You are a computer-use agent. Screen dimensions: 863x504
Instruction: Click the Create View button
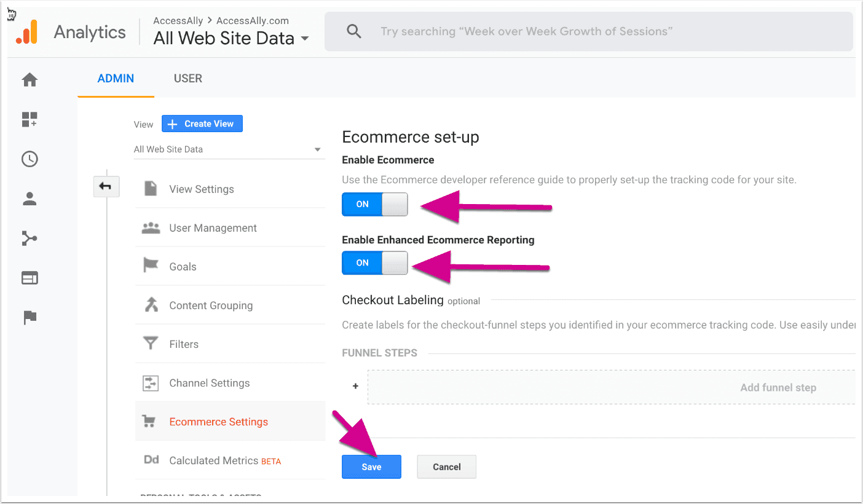tap(202, 124)
